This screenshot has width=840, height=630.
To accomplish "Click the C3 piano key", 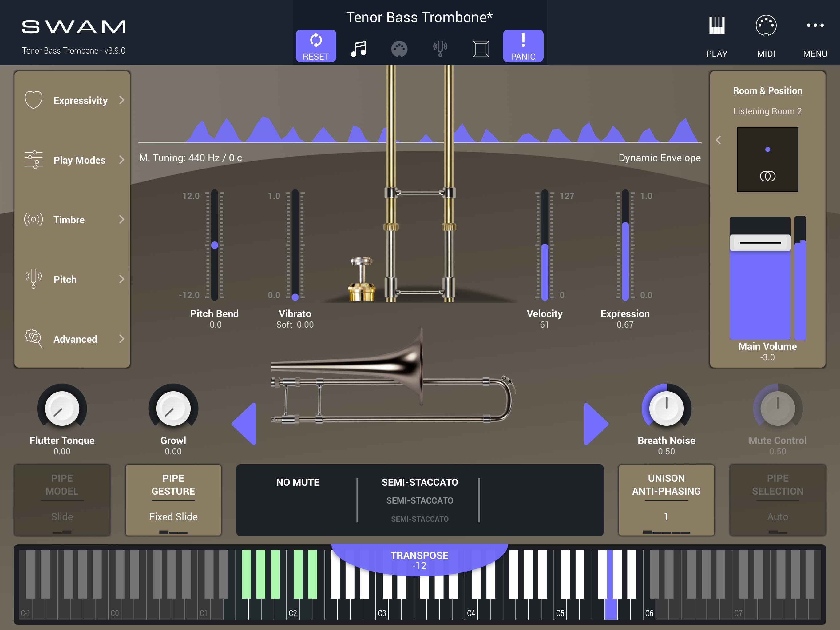I will (x=382, y=609).
